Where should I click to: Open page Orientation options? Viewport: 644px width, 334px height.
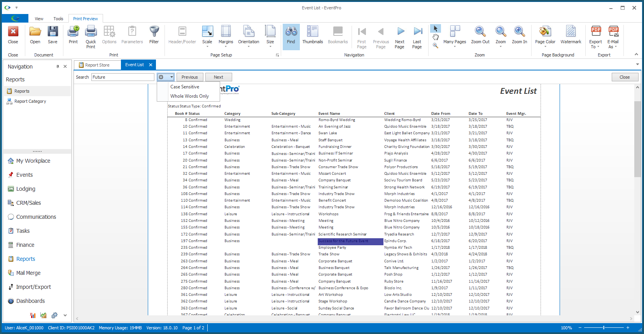[x=248, y=37]
